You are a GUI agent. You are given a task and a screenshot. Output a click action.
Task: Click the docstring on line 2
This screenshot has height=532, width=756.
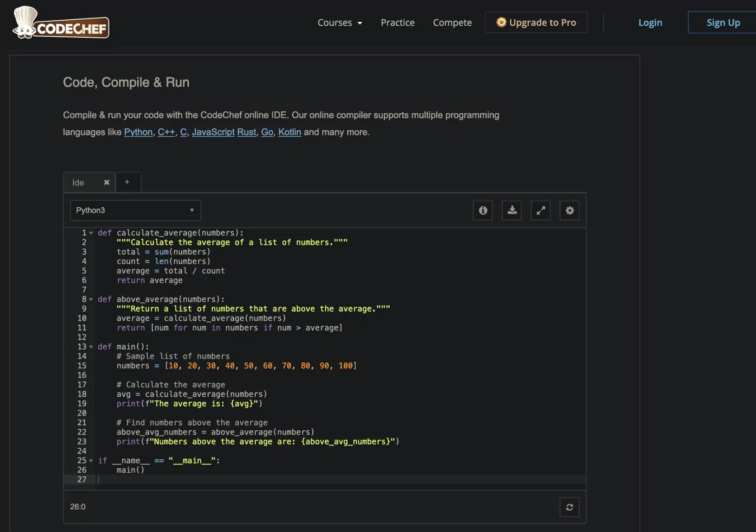coord(232,243)
